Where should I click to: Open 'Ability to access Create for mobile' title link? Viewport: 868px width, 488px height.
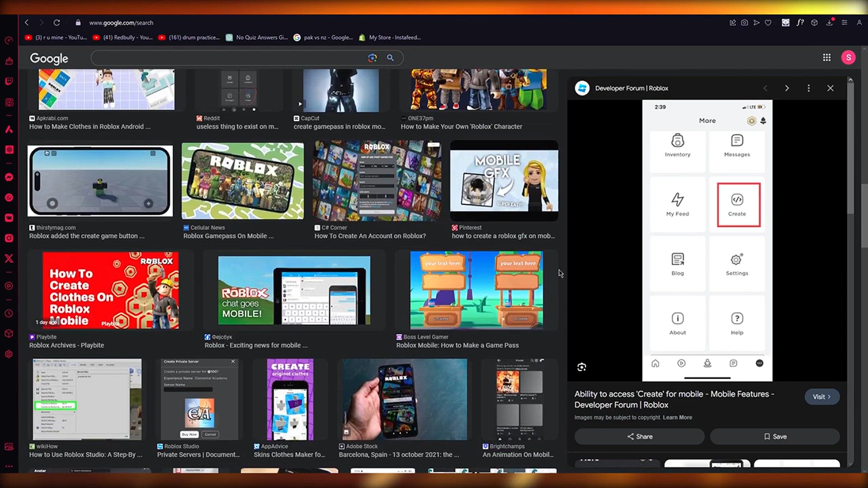674,399
